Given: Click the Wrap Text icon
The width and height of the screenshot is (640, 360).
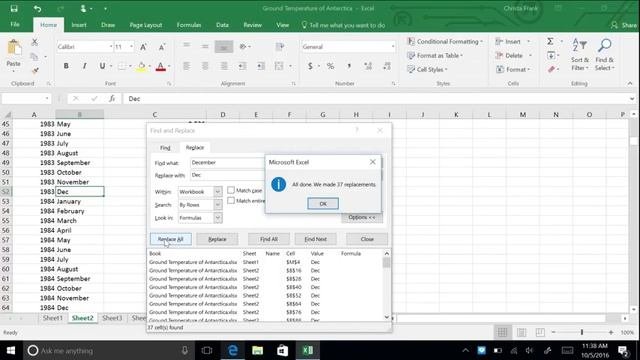Looking at the screenshot, I should 280,47.
